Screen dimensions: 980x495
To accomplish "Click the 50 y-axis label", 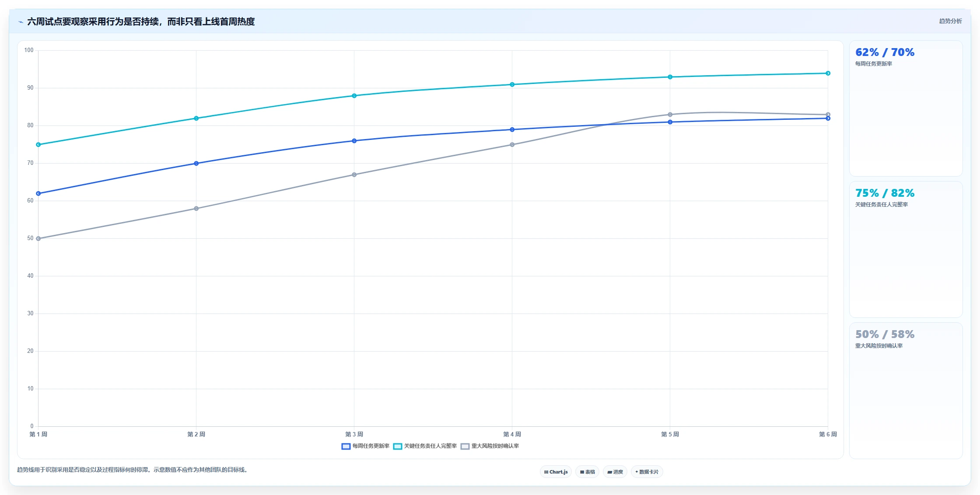I will (30, 238).
